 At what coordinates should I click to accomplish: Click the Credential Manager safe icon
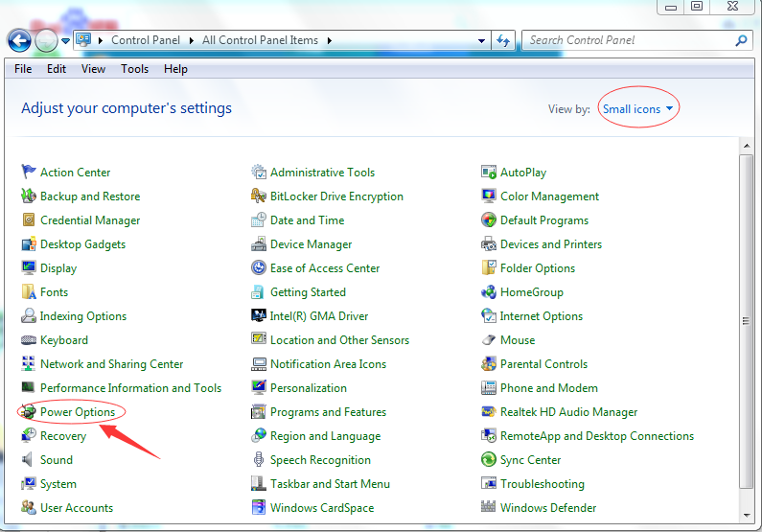[29, 220]
